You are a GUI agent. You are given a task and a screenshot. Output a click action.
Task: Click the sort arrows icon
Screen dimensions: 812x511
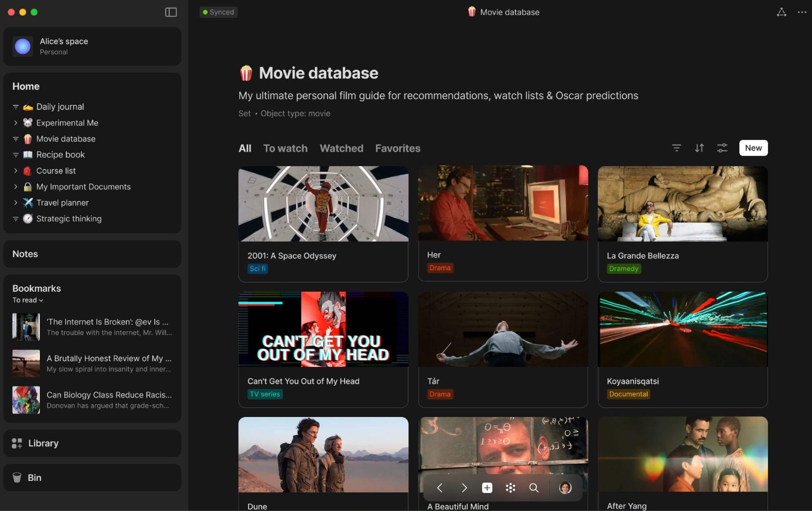699,148
